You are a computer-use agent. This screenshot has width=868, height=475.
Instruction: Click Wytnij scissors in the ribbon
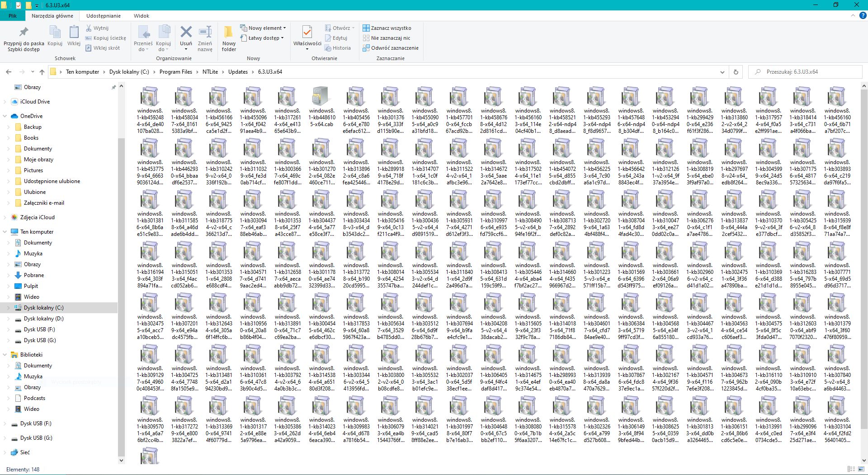pyautogui.click(x=97, y=28)
